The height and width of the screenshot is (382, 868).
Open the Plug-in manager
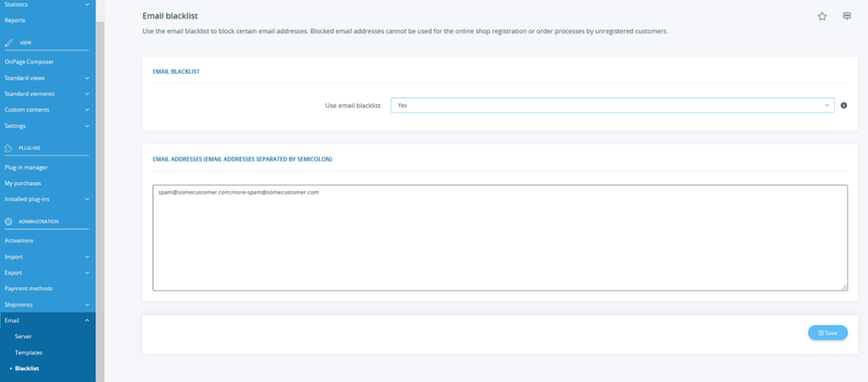click(26, 168)
